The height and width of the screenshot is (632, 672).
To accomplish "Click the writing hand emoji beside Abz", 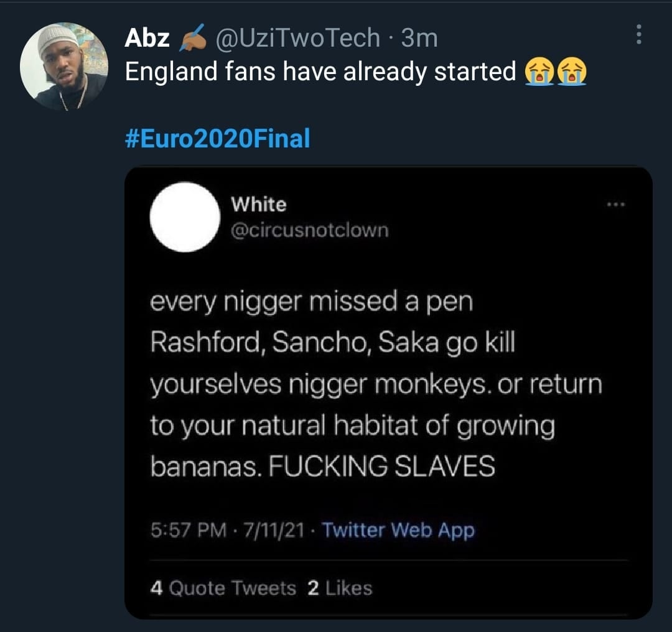I will pos(192,39).
